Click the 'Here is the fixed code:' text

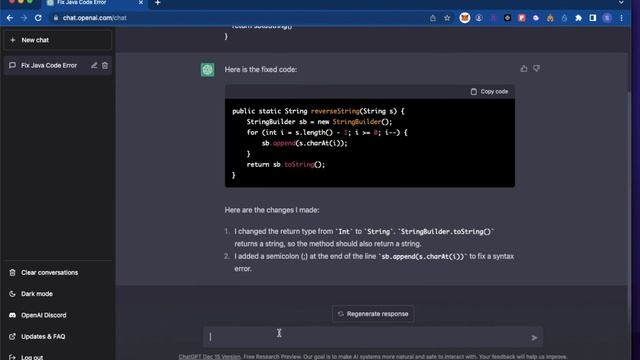(261, 69)
